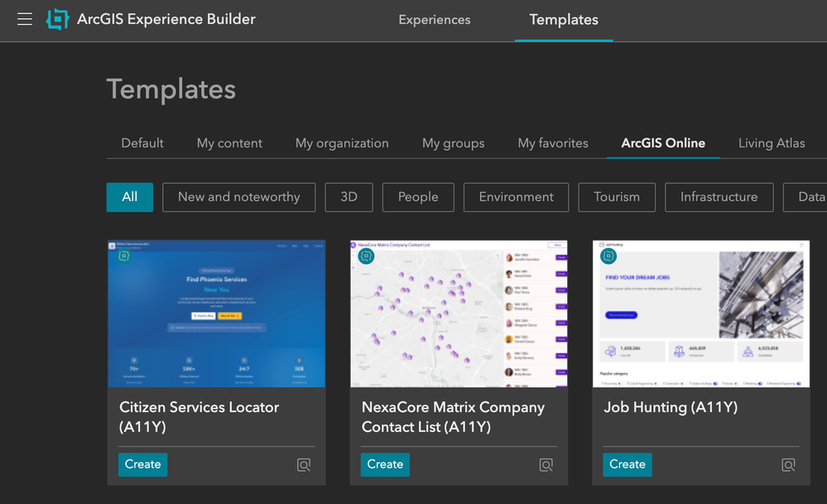Open Citizen Services Locator thumbnail
This screenshot has height=504, width=827.
216,314
